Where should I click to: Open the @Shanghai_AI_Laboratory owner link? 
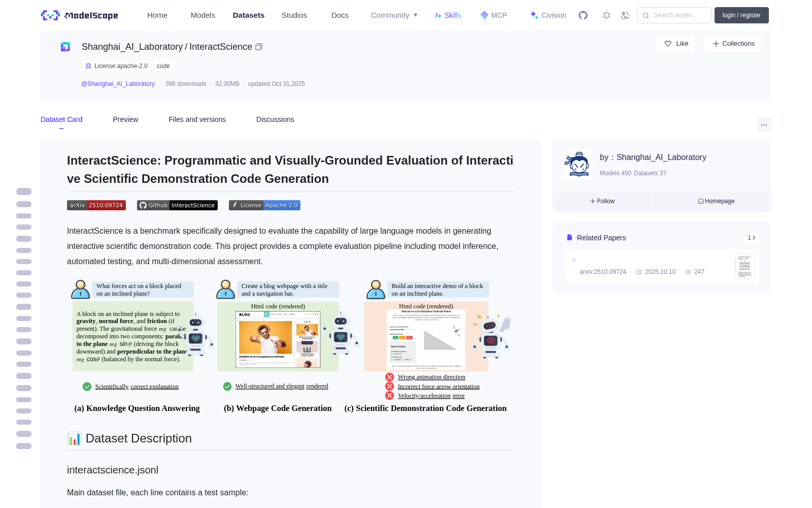click(x=118, y=84)
